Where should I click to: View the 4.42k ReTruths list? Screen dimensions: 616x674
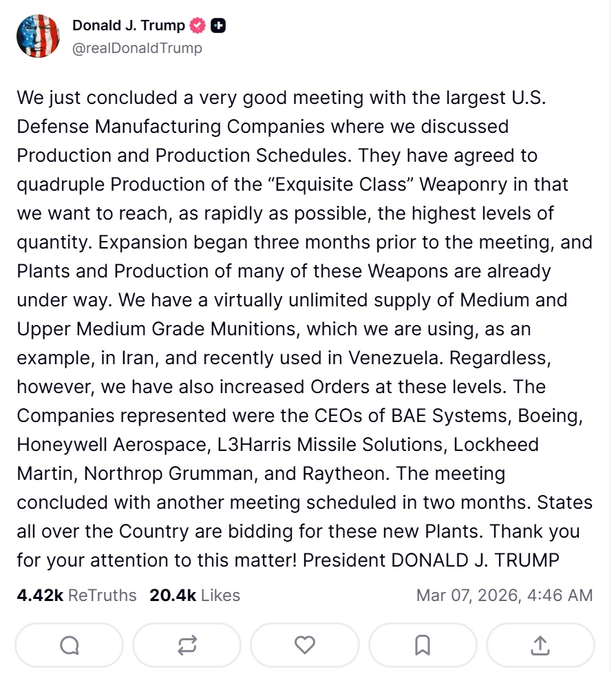[76, 595]
